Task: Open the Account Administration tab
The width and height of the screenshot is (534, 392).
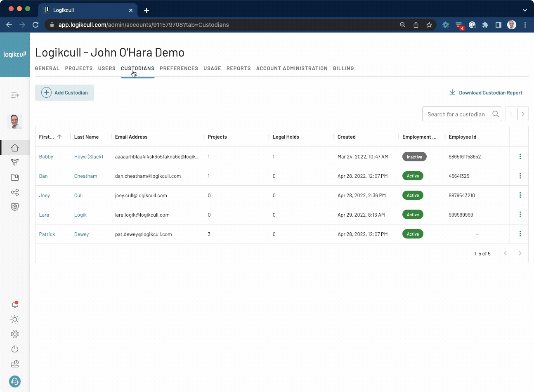Action: pos(292,68)
